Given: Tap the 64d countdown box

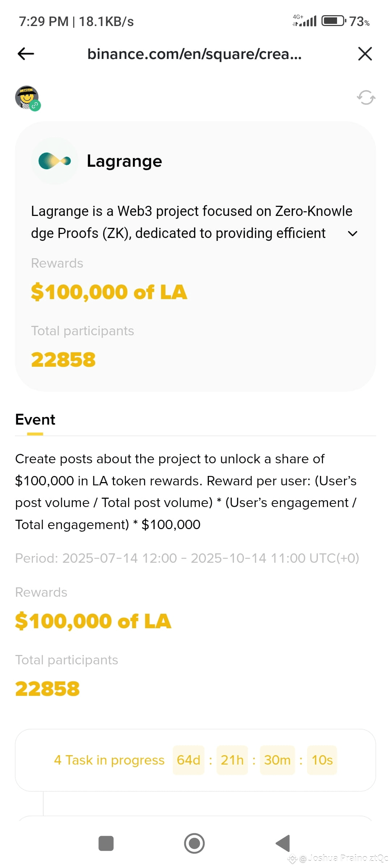Looking at the screenshot, I should (189, 760).
